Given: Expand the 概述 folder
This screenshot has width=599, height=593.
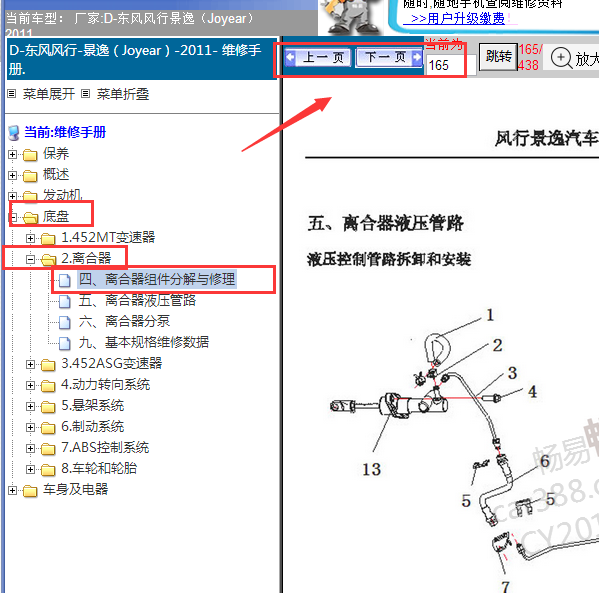Looking at the screenshot, I should [x=12, y=175].
